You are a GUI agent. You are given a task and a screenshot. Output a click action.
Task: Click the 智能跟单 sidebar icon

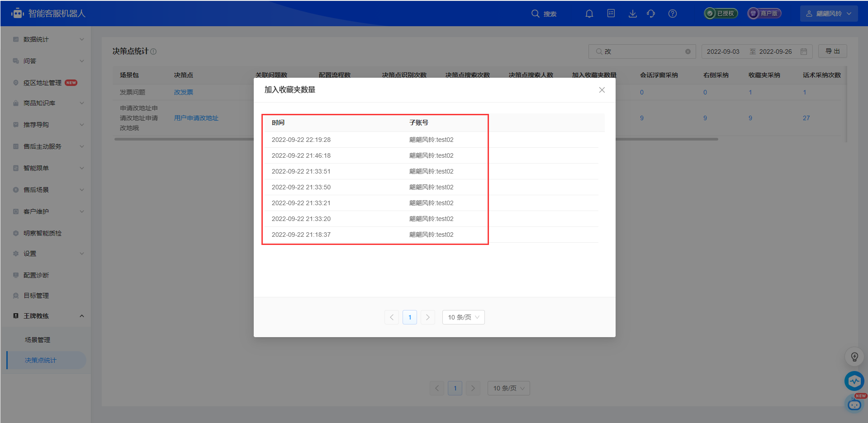tap(16, 168)
